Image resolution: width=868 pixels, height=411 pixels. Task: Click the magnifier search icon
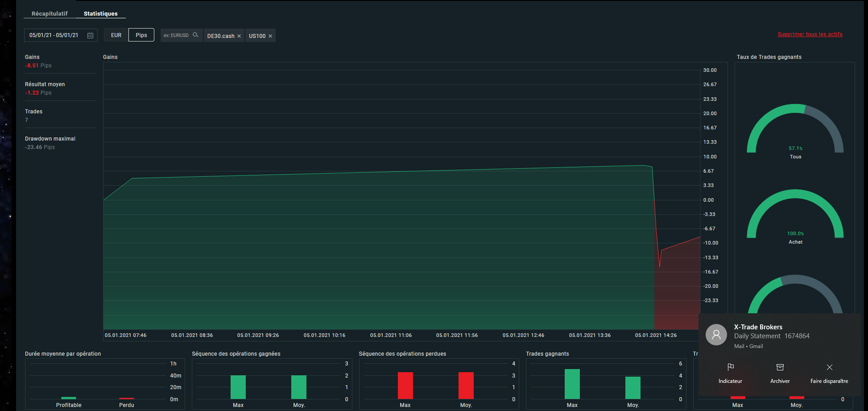point(195,35)
